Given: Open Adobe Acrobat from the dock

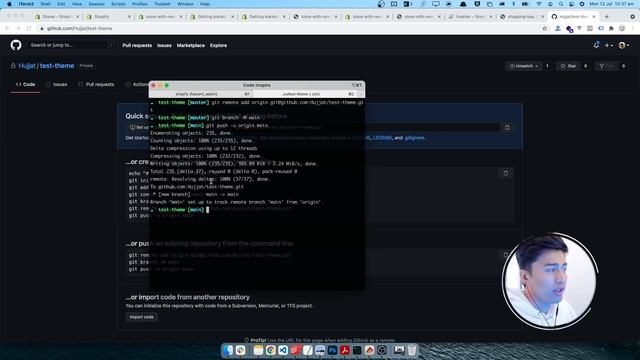Looking at the screenshot, I should [x=344, y=350].
